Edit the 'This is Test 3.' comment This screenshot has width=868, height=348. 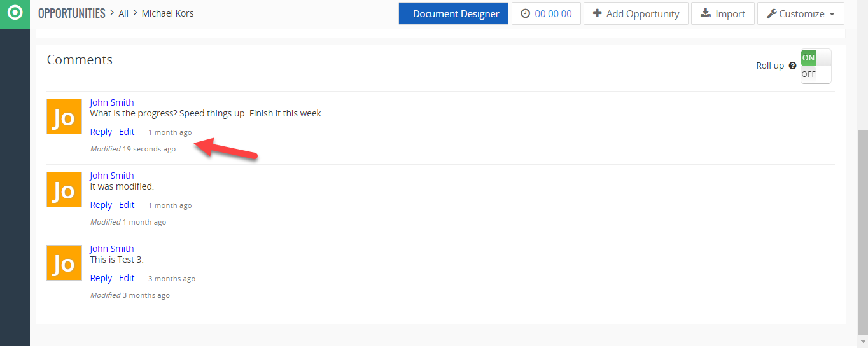pyautogui.click(x=127, y=278)
